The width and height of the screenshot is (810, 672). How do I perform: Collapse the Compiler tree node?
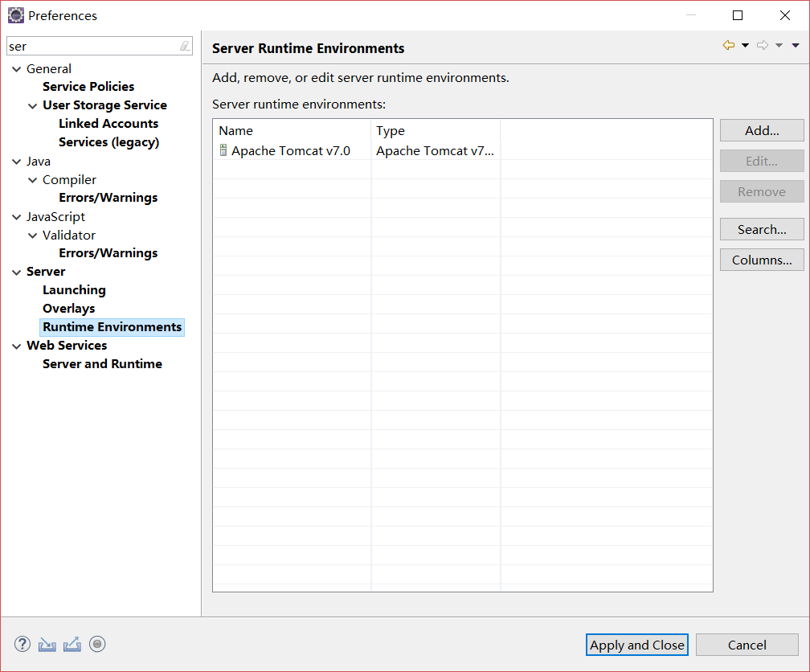click(x=32, y=180)
